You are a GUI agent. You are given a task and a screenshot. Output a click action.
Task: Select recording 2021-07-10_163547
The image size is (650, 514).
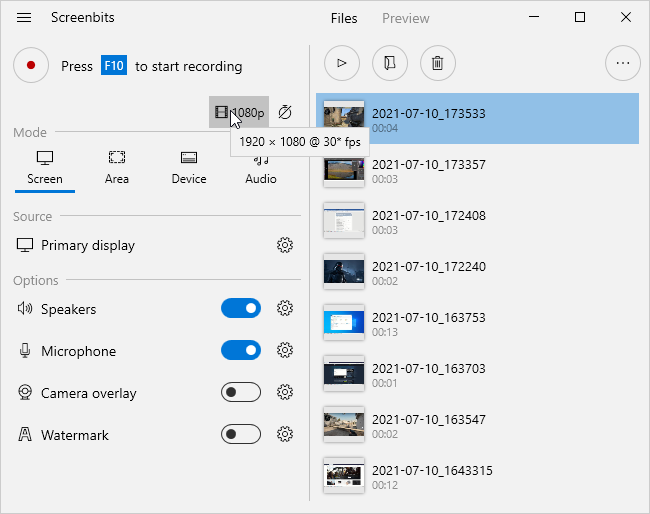[478, 424]
